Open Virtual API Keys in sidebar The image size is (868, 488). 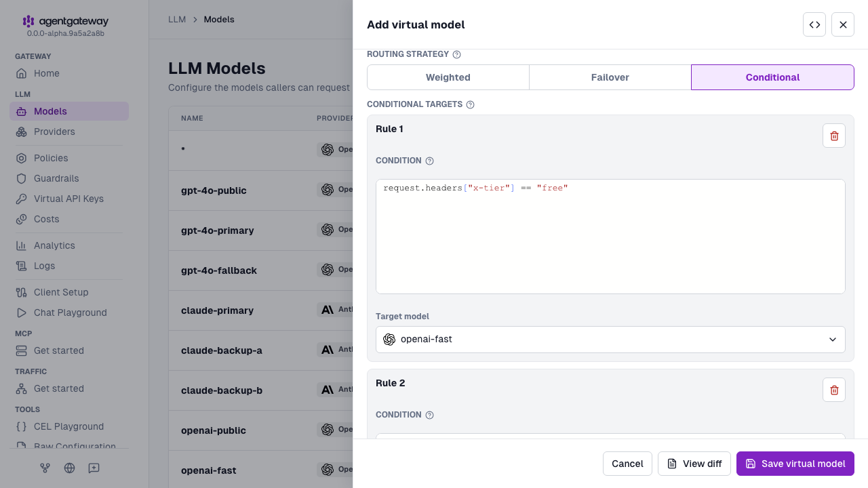point(69,199)
